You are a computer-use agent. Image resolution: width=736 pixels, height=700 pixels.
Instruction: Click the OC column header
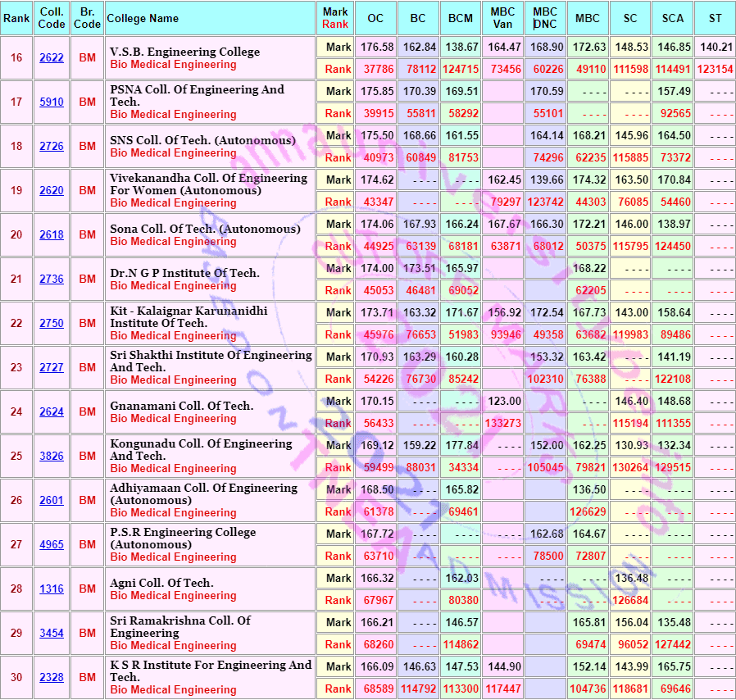[375, 18]
